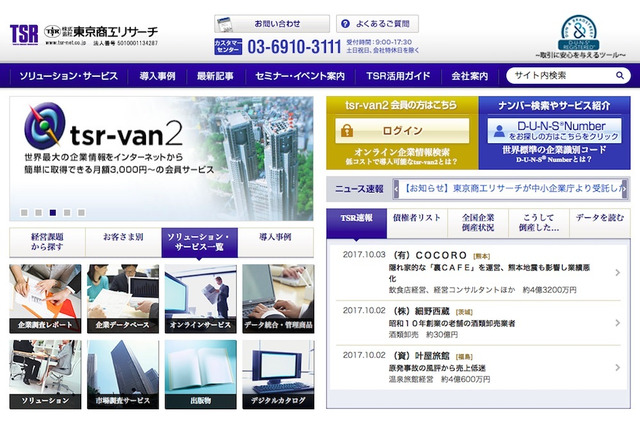This screenshot has width=640, height=426.
Task: Select the 導入事例 tab below the banner
Action: tap(276, 242)
